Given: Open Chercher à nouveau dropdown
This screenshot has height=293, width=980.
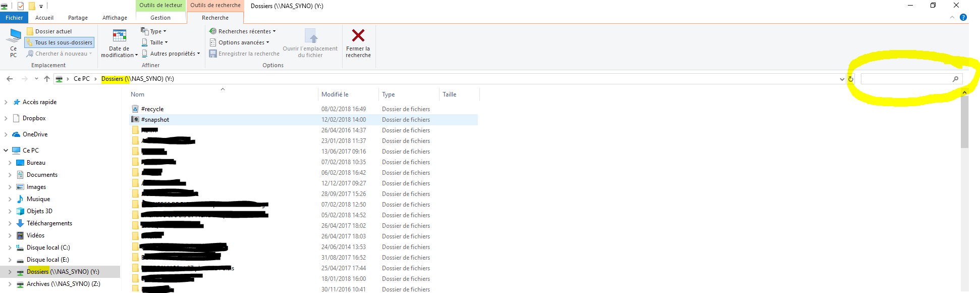Looking at the screenshot, I should tap(59, 54).
